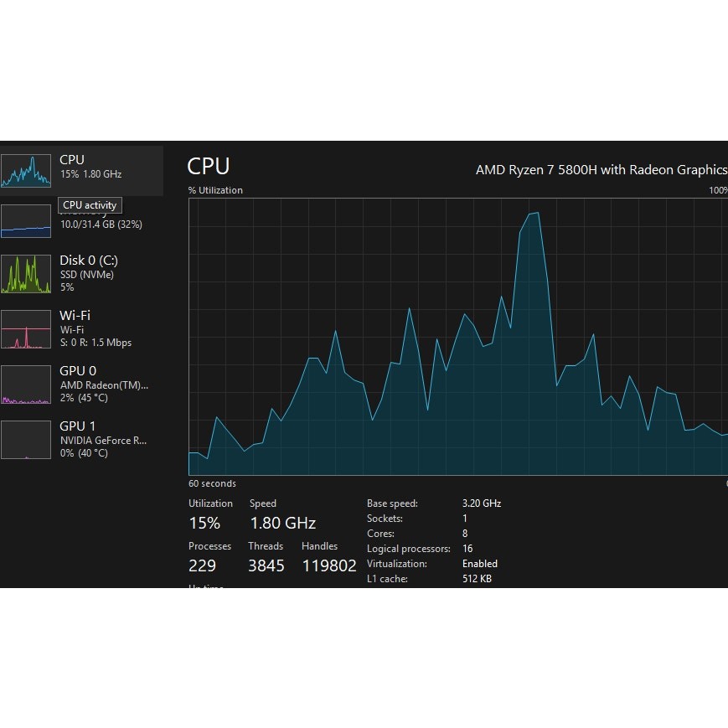Click the AMD Ryzen 7 5800H processor name
Image resolution: width=728 pixels, height=728 pixels.
coord(602,170)
